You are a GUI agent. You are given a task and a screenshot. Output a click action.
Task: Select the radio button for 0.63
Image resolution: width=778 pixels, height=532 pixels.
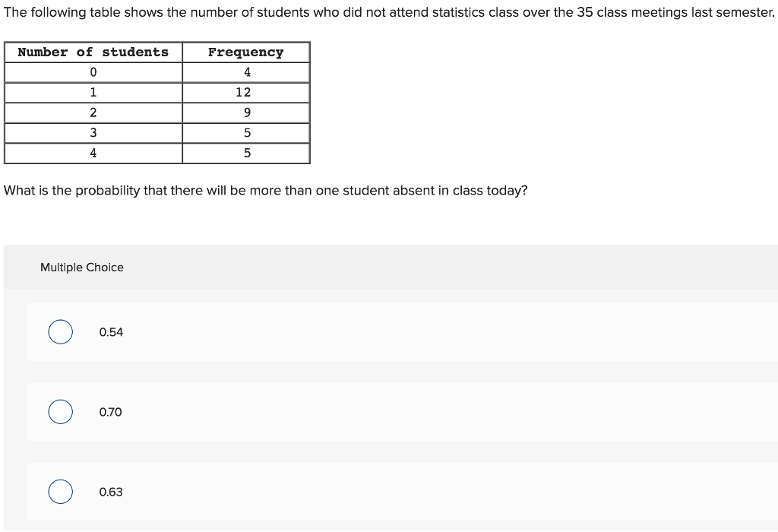(61, 492)
